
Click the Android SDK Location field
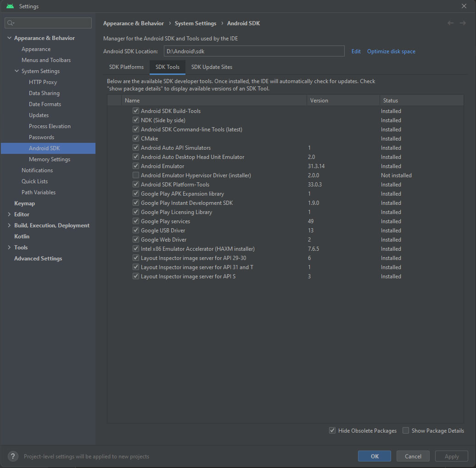coord(254,51)
